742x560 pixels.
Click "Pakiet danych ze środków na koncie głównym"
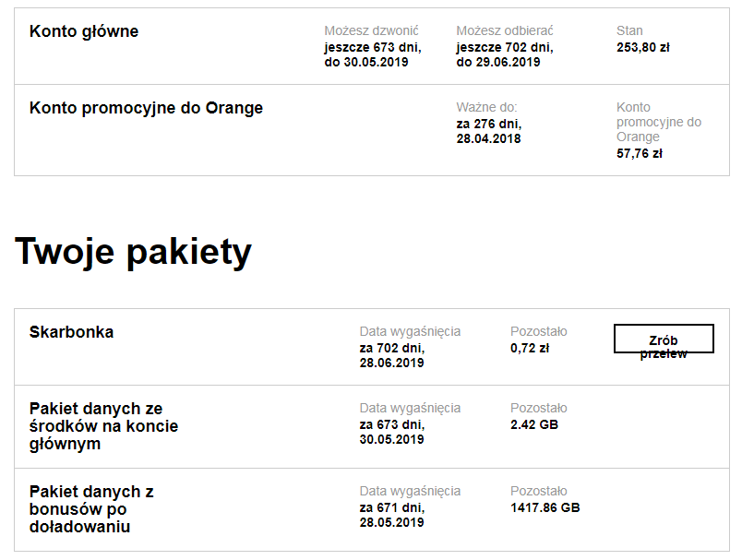point(103,426)
